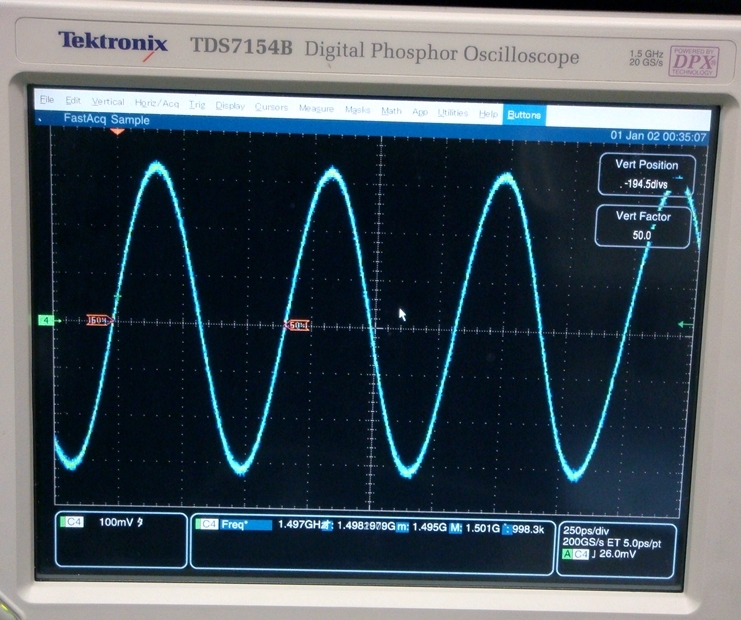Click the 1.497GHz frequency value

(x=301, y=525)
